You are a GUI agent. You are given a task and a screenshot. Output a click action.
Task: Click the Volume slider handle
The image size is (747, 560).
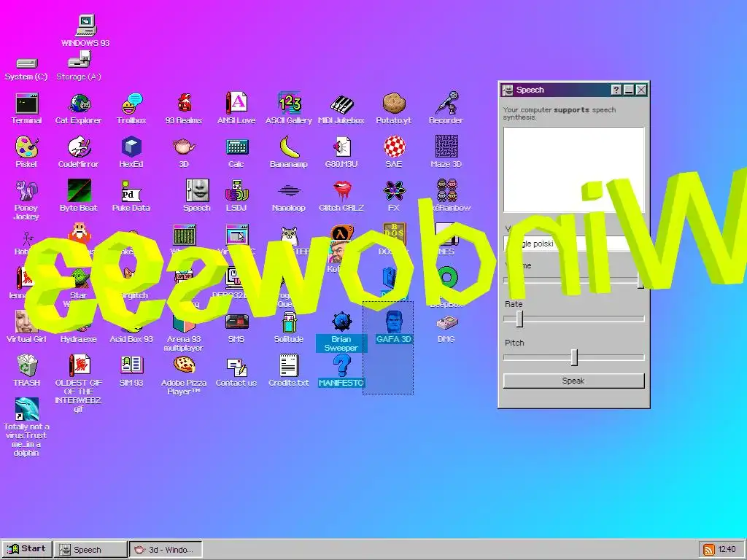tap(640, 280)
